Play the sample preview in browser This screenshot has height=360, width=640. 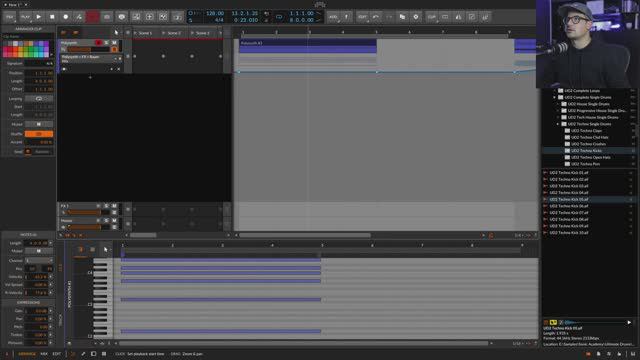coord(629,322)
